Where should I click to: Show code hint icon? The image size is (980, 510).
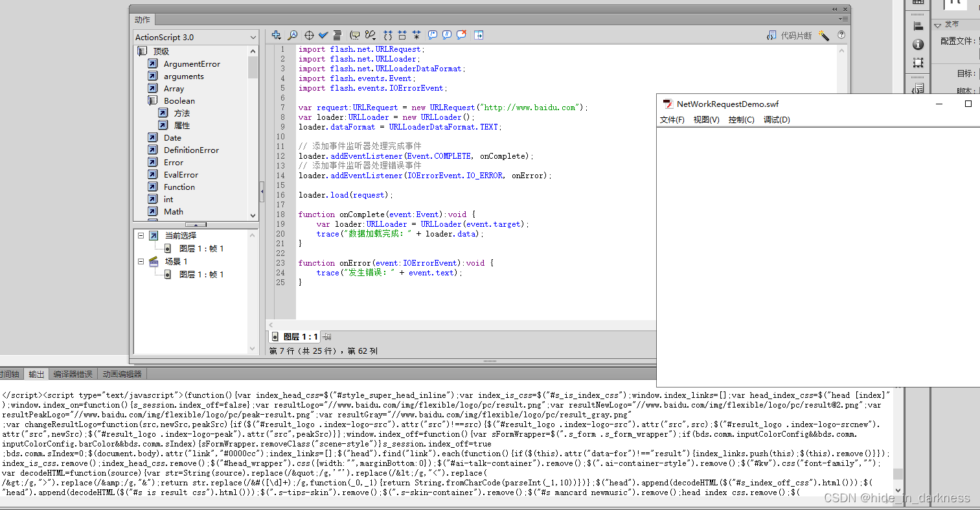(355, 35)
